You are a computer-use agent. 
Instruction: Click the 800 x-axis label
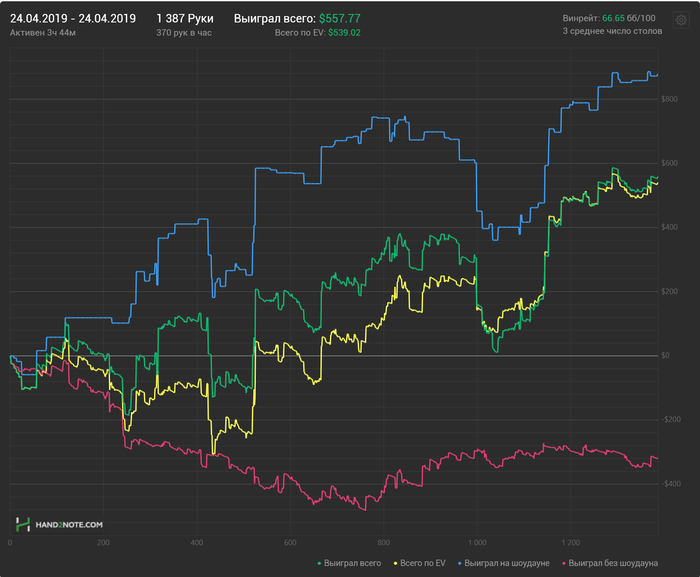[383, 543]
